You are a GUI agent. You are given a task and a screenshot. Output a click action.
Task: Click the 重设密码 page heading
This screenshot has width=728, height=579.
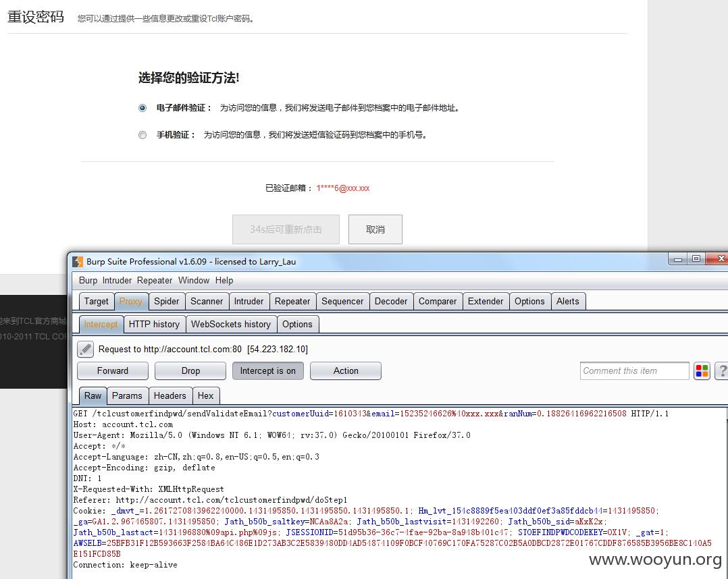[36, 17]
